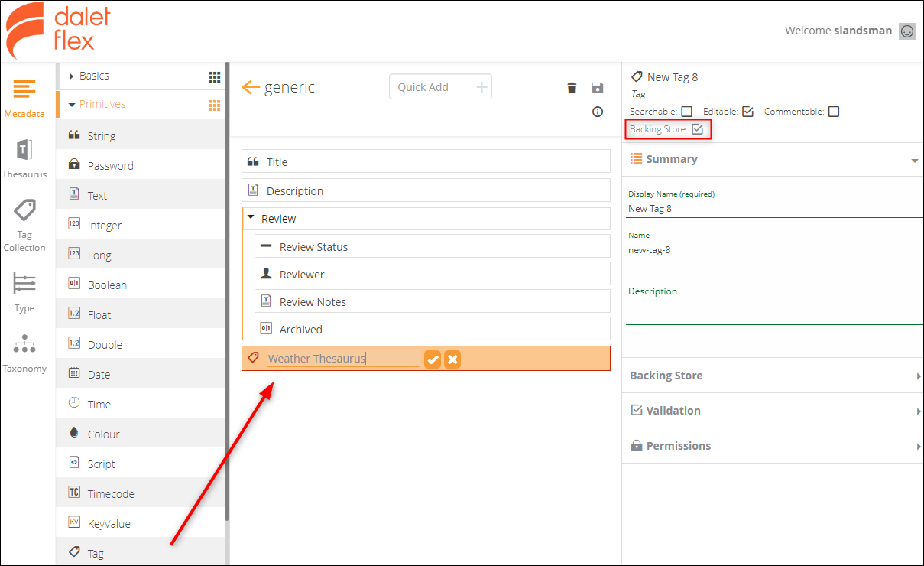Open the Thesaurus panel in the sidebar
This screenshot has width=924, height=566.
tap(25, 157)
